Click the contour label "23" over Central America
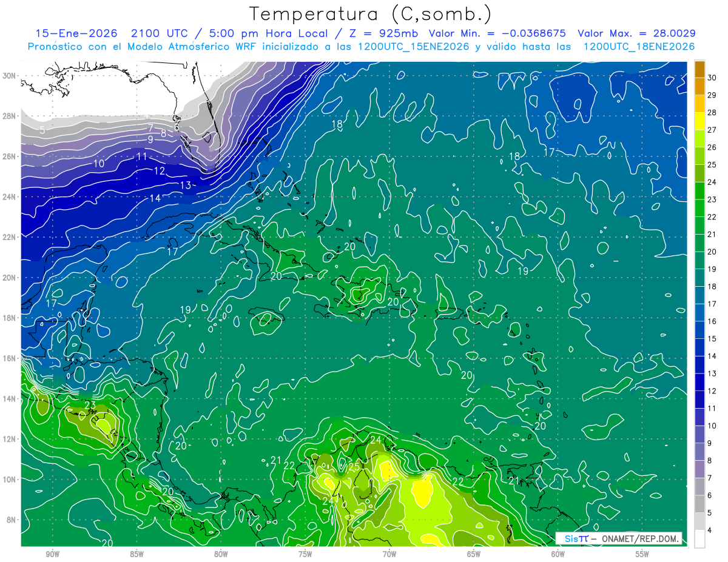Viewport: 728px width, 562px height. pyautogui.click(x=90, y=406)
